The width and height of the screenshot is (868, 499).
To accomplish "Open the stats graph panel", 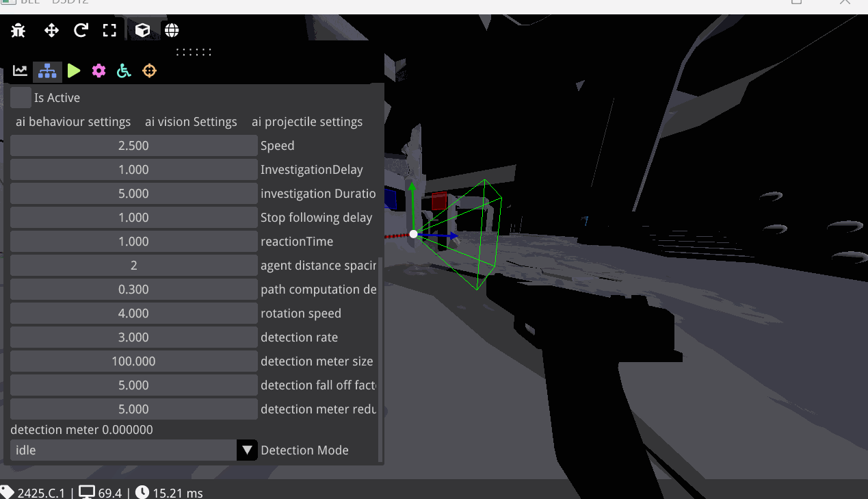I will tap(20, 71).
